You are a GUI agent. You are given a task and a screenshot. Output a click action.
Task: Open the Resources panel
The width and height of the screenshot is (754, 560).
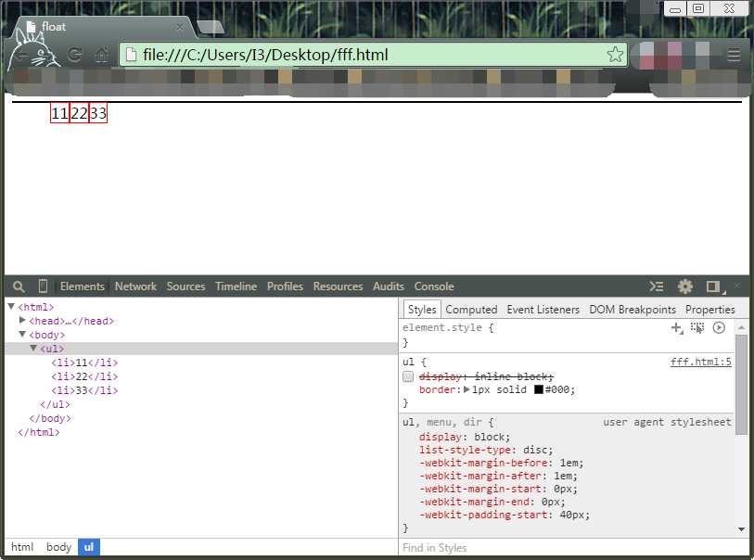point(339,286)
